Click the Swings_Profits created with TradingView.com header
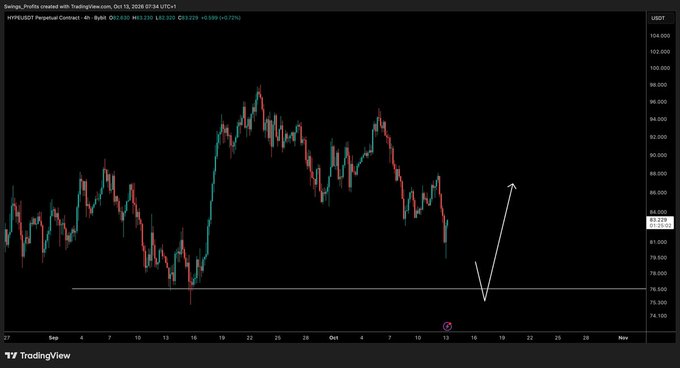This screenshot has width=680, height=368. [90, 7]
